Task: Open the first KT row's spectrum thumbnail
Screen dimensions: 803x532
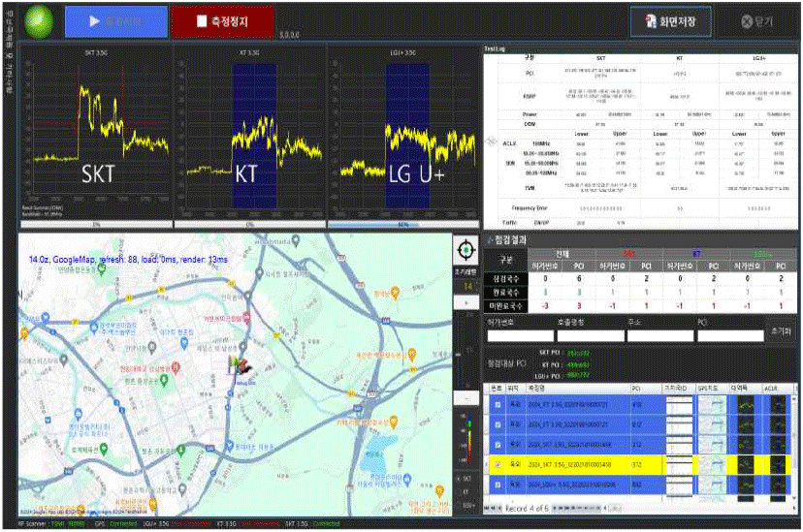Action: [748, 405]
